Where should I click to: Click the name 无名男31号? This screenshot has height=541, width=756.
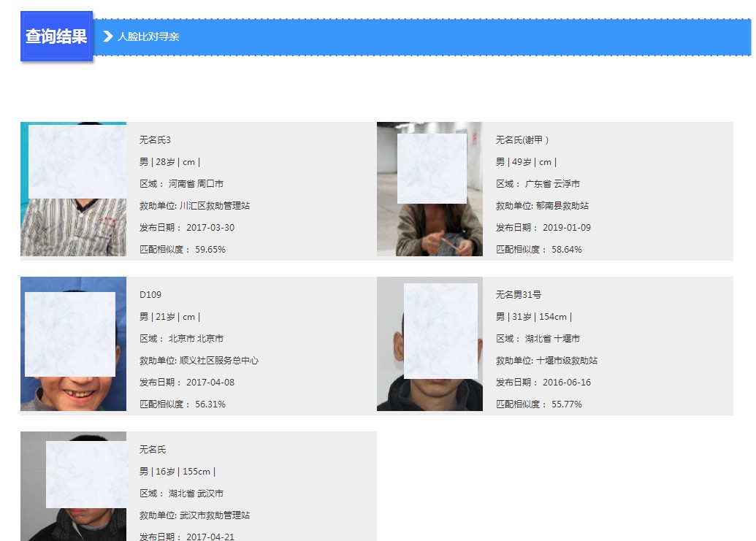click(x=518, y=295)
